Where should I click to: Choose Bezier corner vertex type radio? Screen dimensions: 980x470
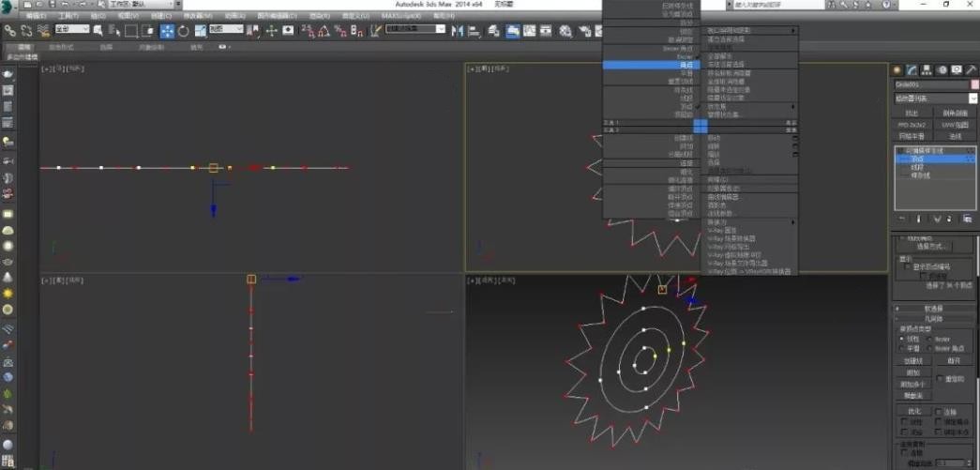point(931,347)
